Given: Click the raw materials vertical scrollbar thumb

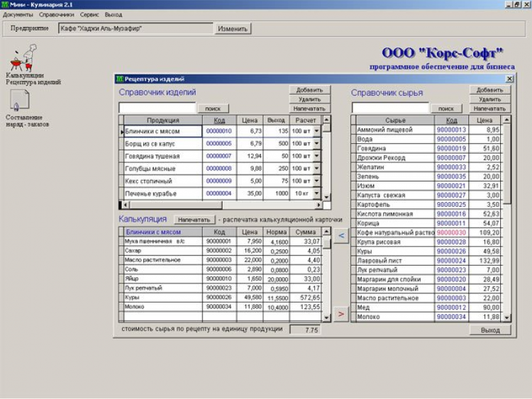Looking at the screenshot, I should [506, 164].
